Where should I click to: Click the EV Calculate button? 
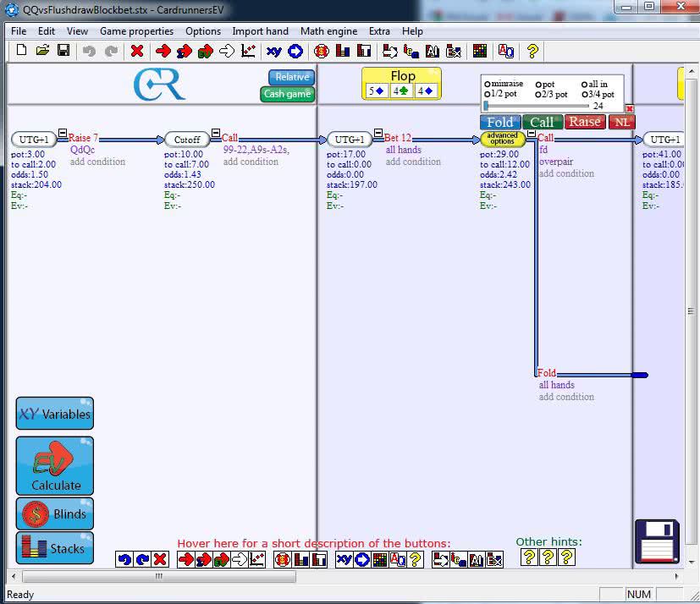pyautogui.click(x=55, y=466)
